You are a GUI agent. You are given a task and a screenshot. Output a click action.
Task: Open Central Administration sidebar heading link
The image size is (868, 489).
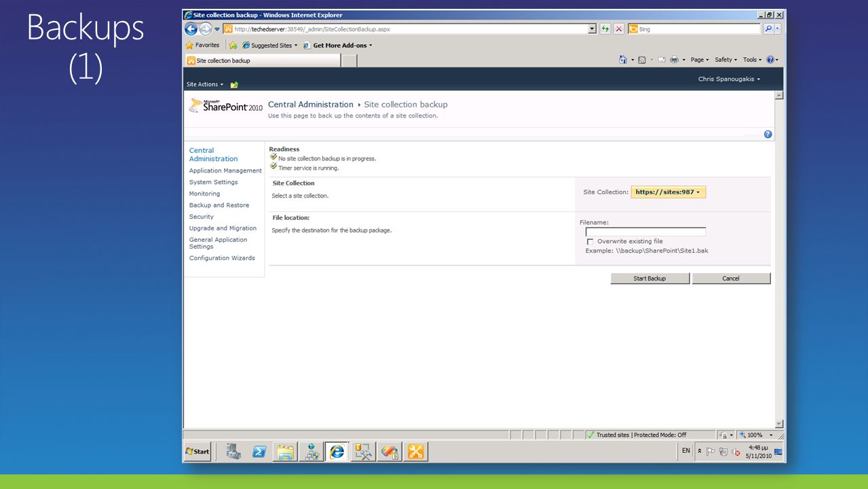[x=213, y=155]
